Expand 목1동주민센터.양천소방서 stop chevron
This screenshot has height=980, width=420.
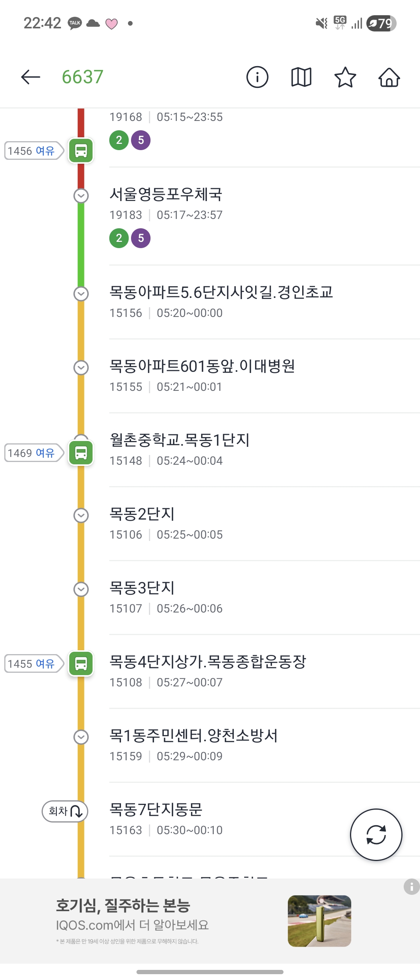[81, 737]
